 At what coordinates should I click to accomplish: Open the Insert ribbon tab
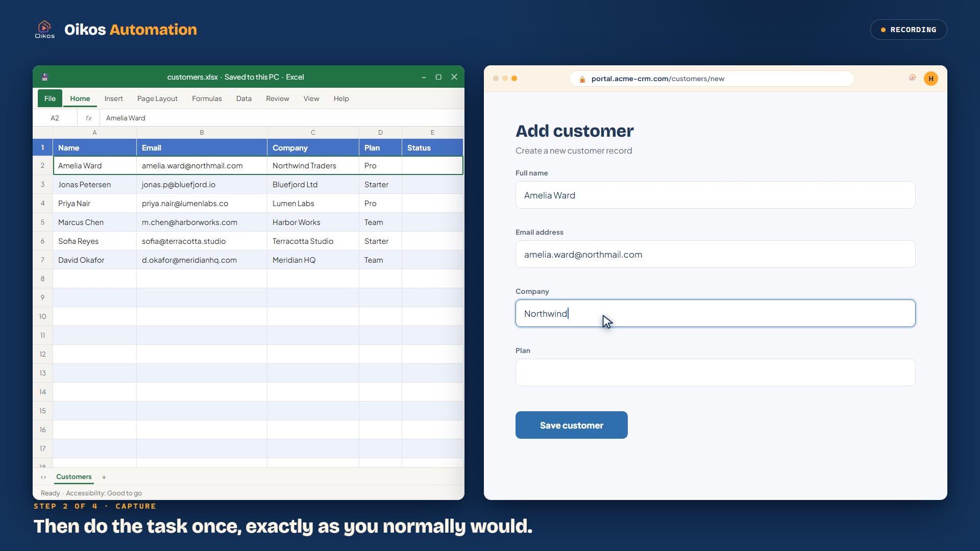113,98
